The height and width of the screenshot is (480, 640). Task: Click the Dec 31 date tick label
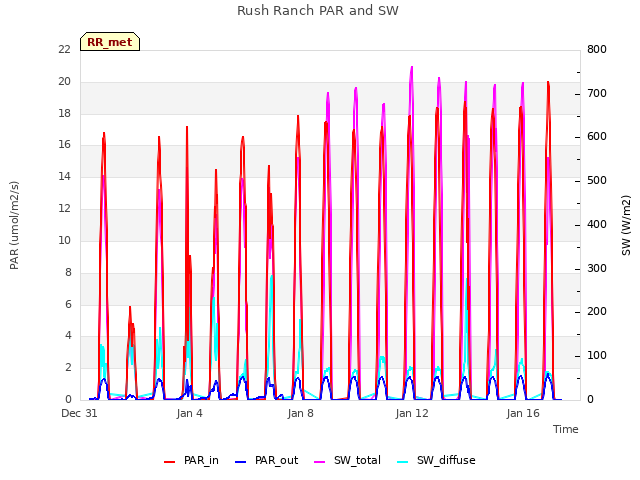click(x=79, y=413)
